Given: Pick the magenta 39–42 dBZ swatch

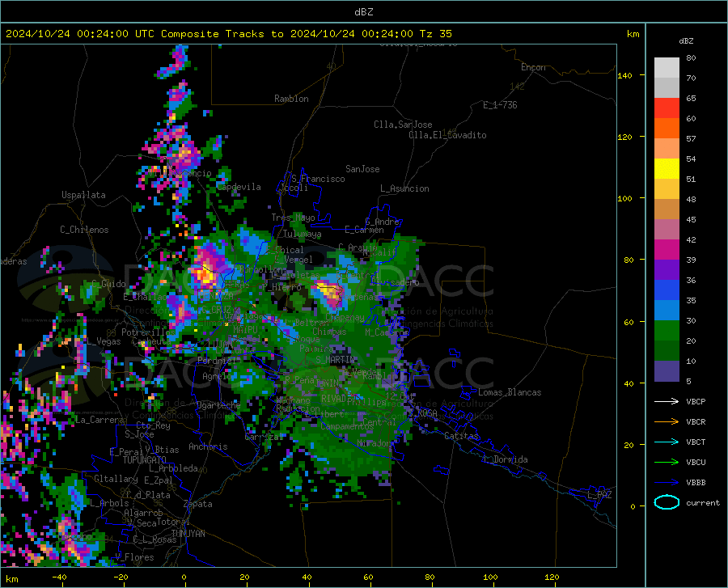Looking at the screenshot, I should [667, 250].
